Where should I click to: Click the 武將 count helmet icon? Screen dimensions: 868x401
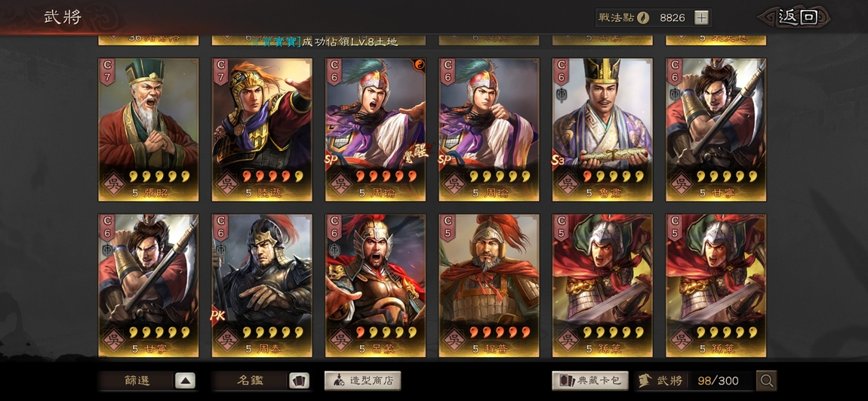tap(645, 381)
